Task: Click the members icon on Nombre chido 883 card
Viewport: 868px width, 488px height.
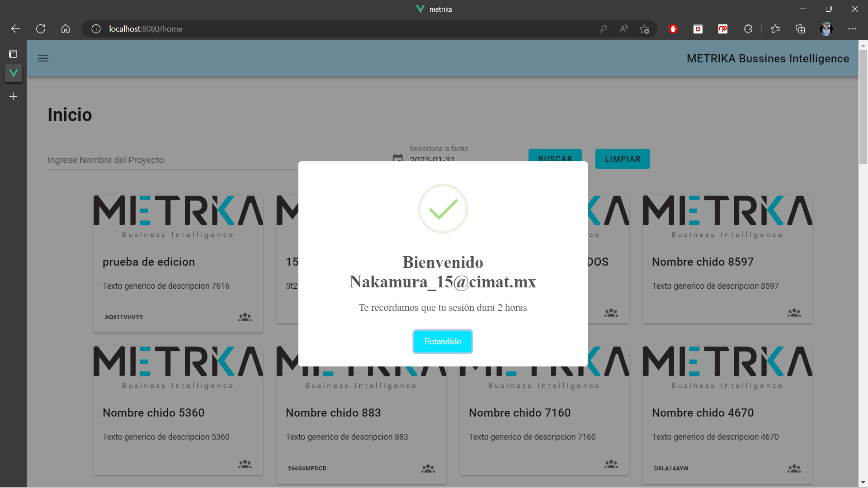Action: 428,469
